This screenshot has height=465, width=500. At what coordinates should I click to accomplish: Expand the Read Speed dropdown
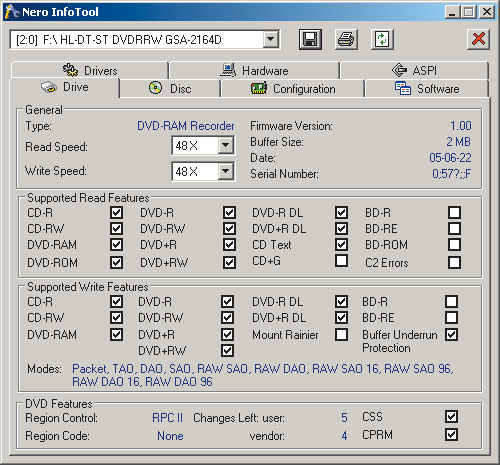tap(226, 145)
